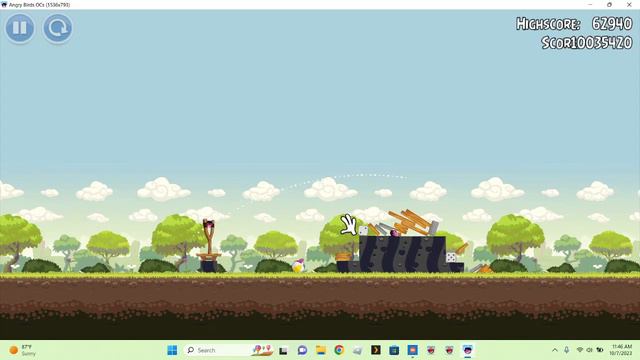Click the white dice block beside the hand cursor
Viewport: 640px width, 360px height.
[363, 231]
